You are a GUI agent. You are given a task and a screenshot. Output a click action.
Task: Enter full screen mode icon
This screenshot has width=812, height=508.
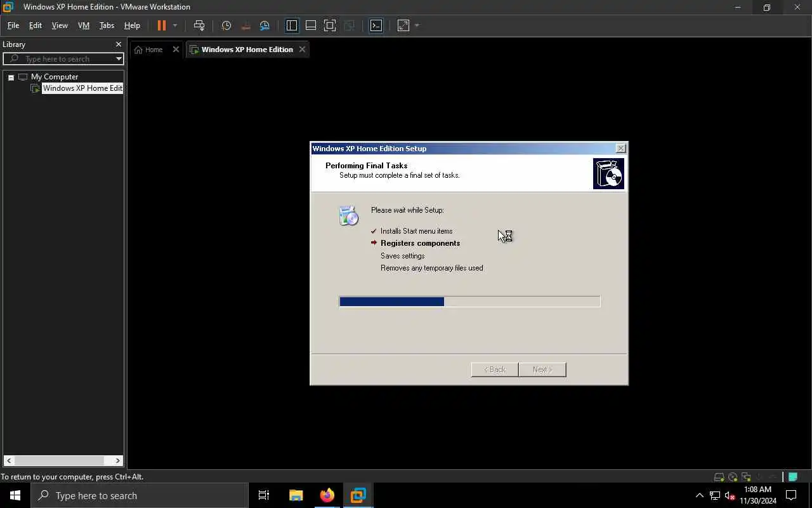[330, 25]
